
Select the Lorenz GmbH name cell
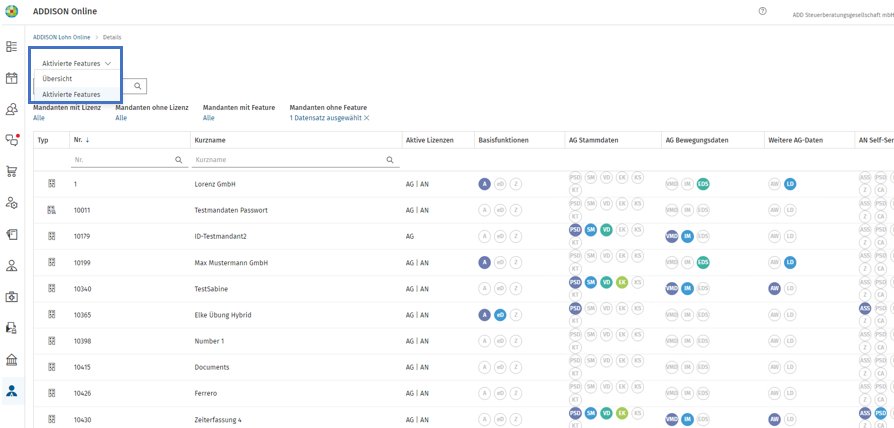pyautogui.click(x=216, y=184)
